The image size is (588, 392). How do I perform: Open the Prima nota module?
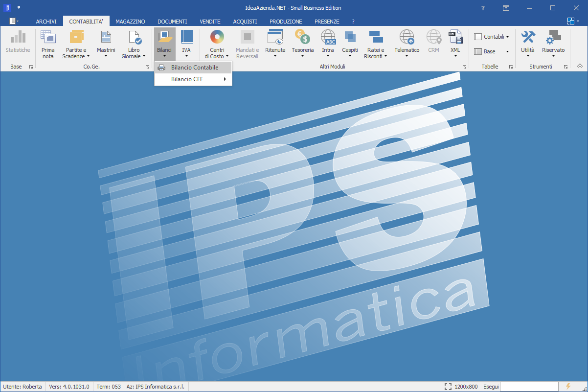(x=48, y=44)
